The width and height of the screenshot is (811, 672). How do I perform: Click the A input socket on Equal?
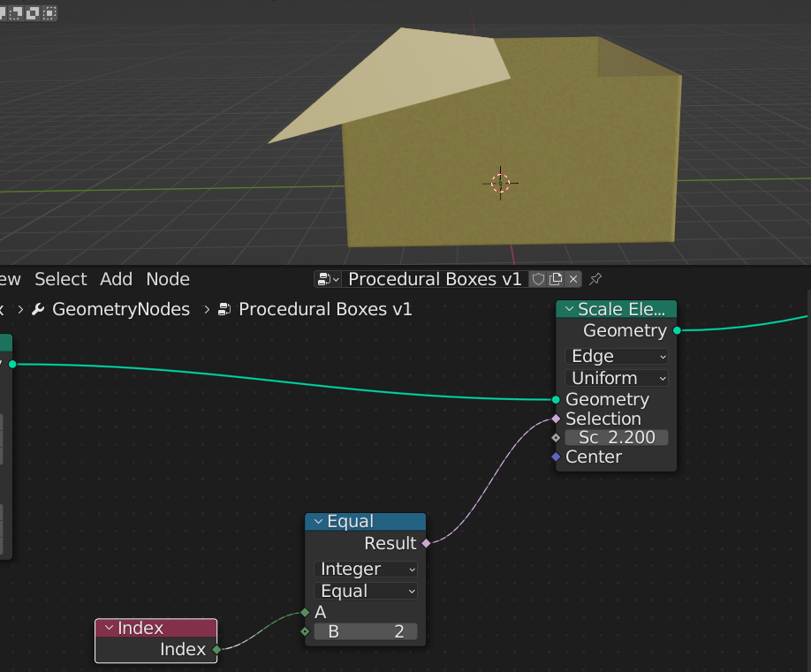click(305, 613)
